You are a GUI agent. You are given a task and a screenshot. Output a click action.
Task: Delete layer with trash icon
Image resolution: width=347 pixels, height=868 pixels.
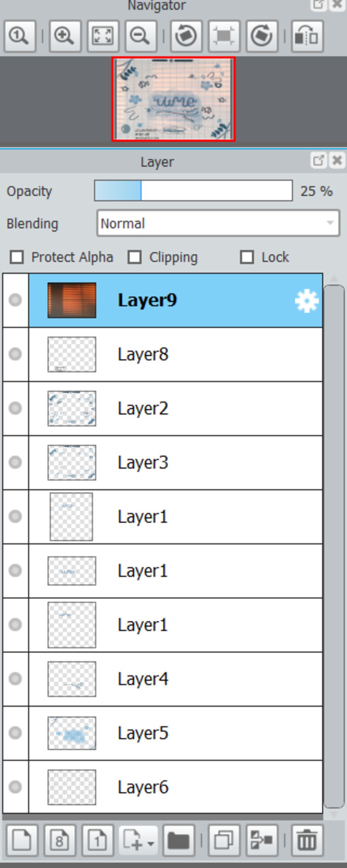pyautogui.click(x=307, y=840)
